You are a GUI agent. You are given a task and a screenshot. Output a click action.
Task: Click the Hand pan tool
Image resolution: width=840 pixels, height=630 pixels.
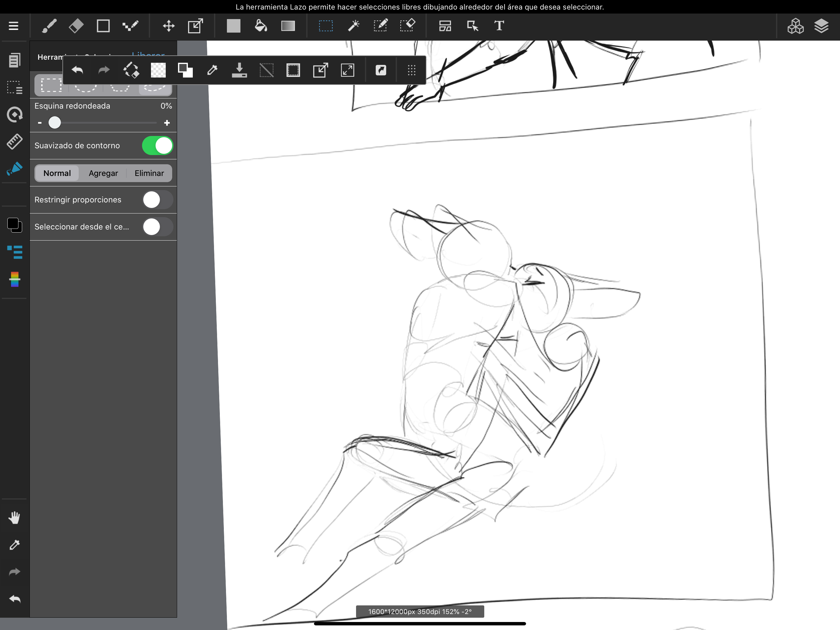[x=14, y=517]
